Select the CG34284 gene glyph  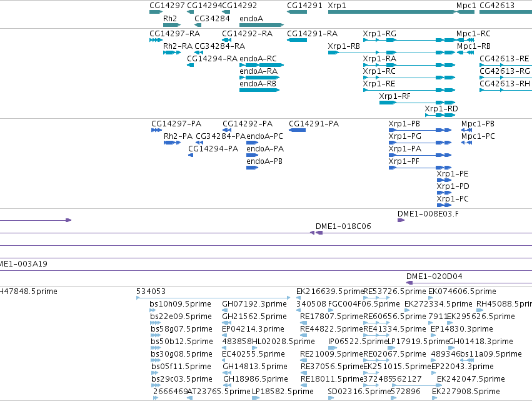[198, 25]
